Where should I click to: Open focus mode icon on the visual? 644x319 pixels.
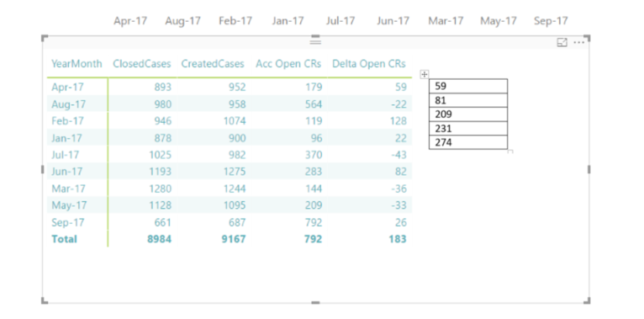tap(562, 42)
